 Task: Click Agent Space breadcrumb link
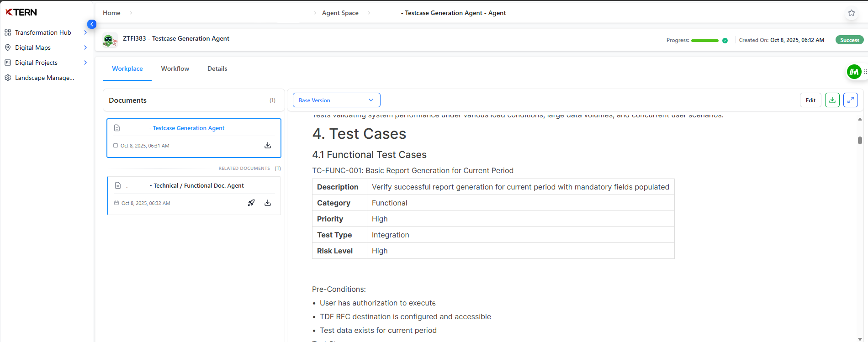[340, 13]
